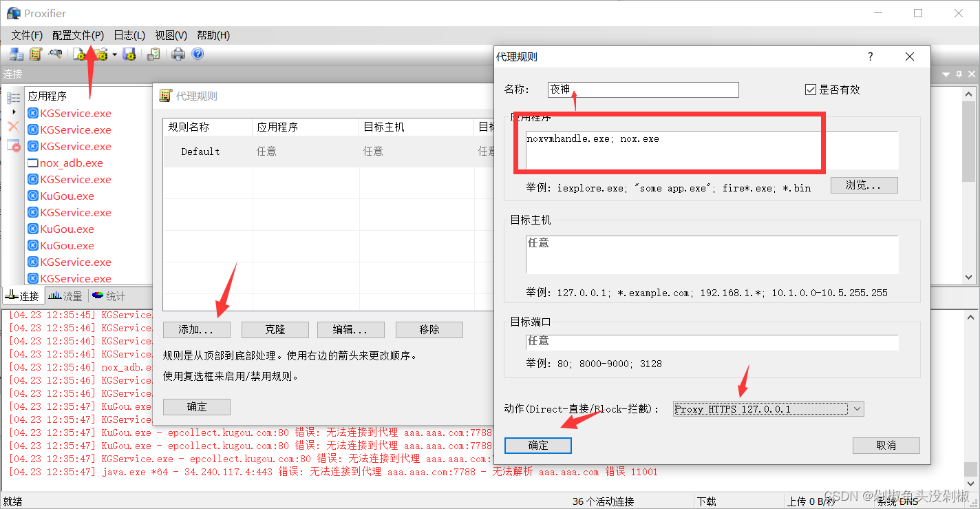The width and height of the screenshot is (980, 509).
Task: Open the 帮助(H) menu
Action: (213, 35)
